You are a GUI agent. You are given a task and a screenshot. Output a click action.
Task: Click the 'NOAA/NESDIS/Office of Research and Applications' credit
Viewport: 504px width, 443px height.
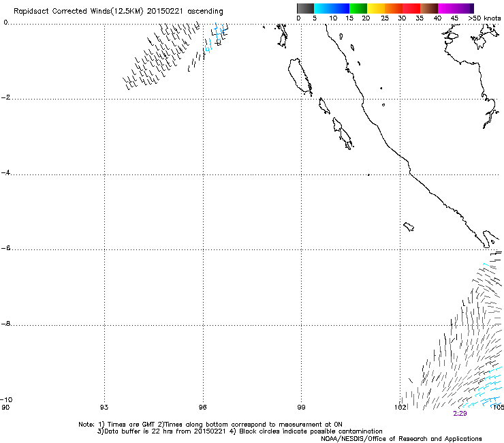[x=401, y=439]
